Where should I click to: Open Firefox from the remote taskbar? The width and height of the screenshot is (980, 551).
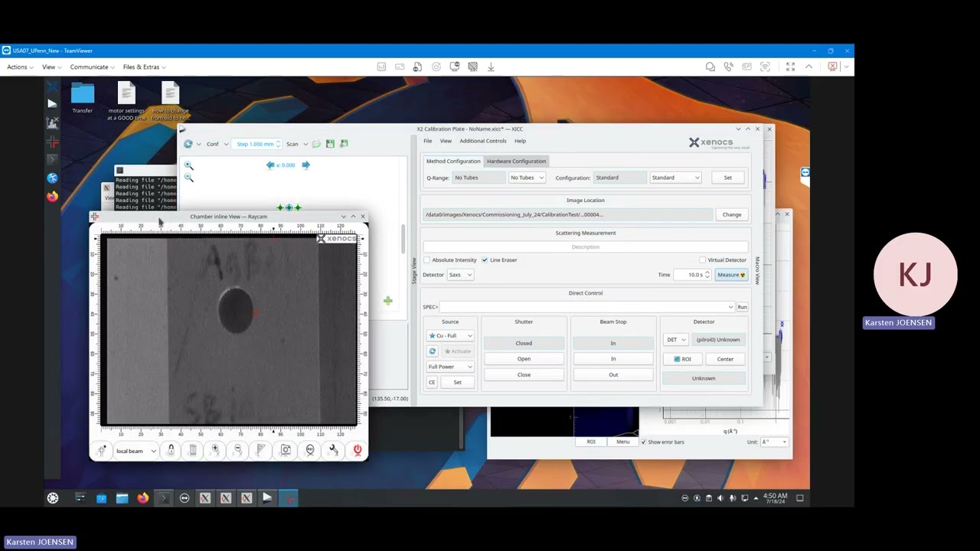[142, 497]
